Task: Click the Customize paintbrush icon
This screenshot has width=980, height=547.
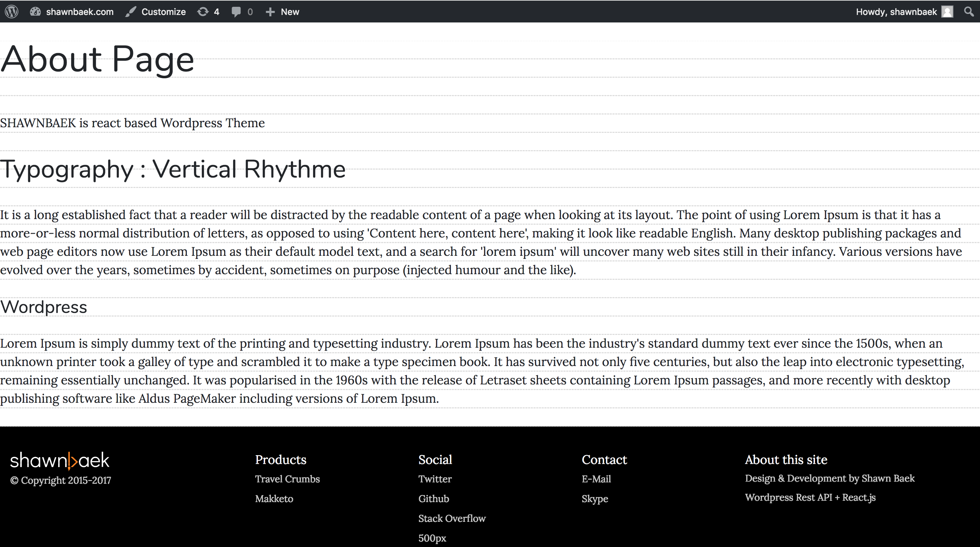Action: [130, 12]
